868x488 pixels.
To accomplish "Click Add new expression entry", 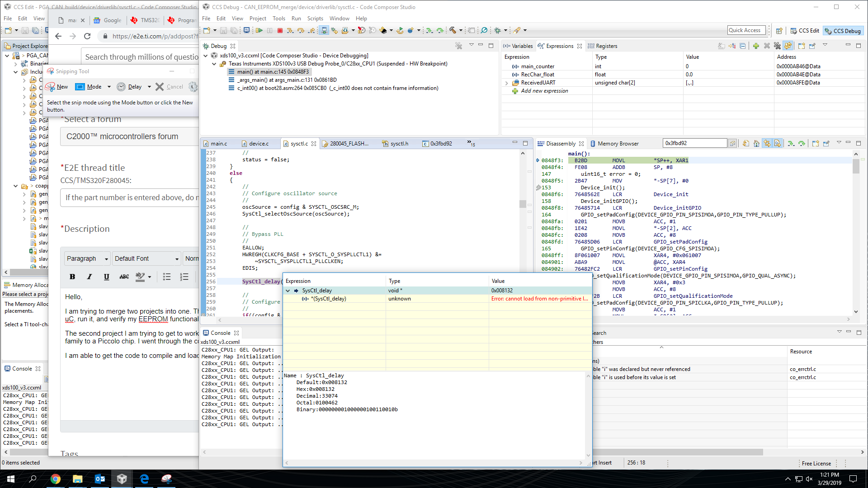I will point(544,91).
